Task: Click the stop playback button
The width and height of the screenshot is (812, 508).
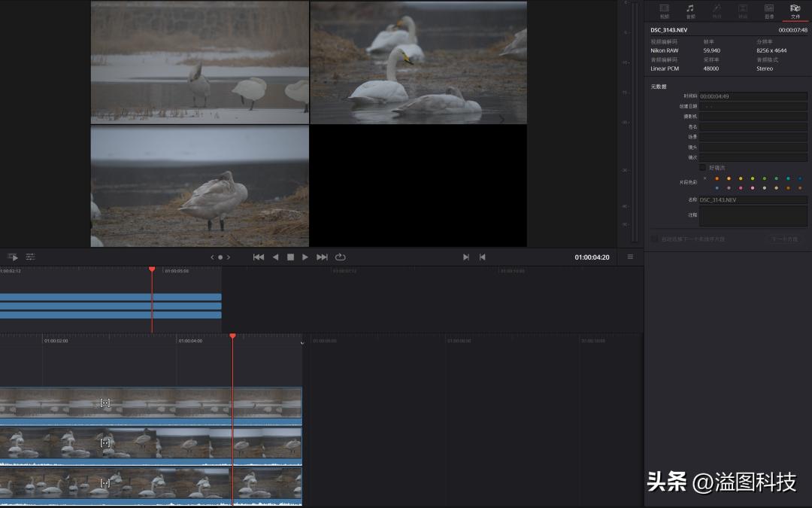Action: pos(290,257)
